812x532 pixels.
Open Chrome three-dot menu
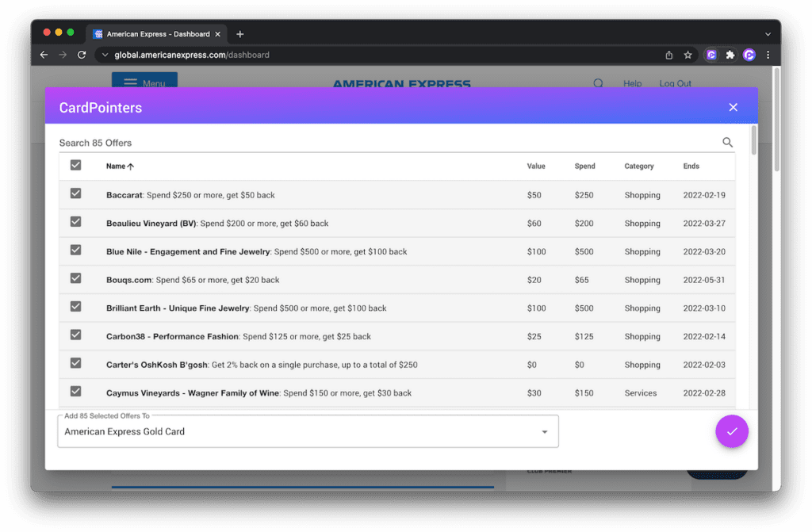pyautogui.click(x=768, y=55)
